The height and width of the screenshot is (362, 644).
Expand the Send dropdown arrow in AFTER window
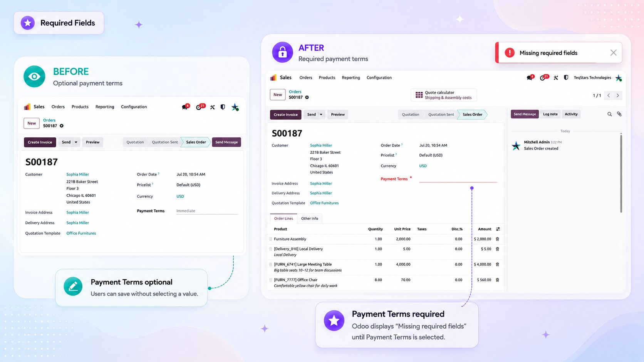pyautogui.click(x=321, y=115)
